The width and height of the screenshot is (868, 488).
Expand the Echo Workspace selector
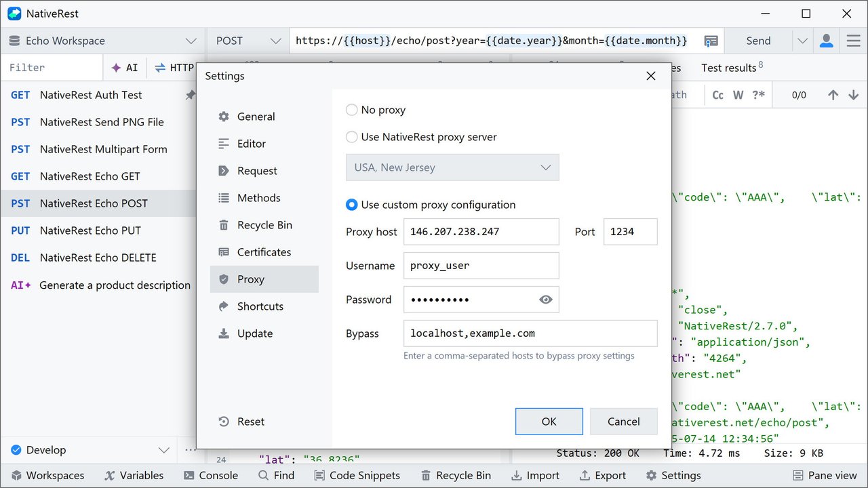pyautogui.click(x=103, y=41)
